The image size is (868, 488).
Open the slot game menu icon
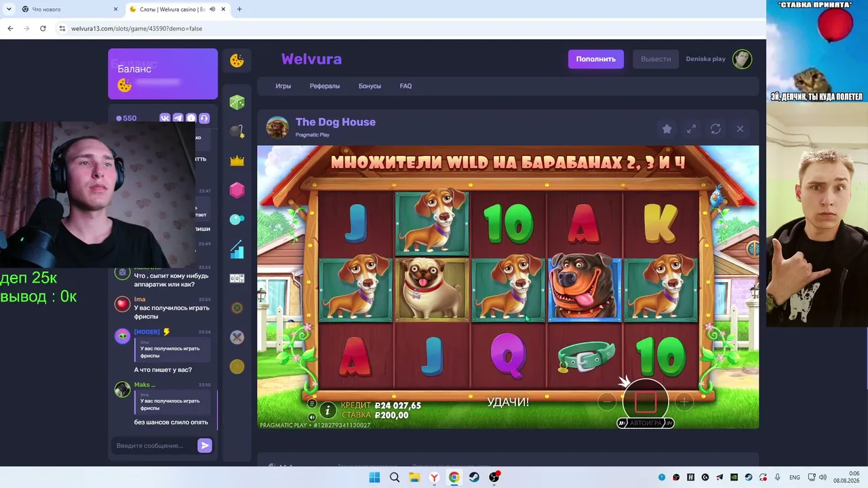click(x=312, y=404)
